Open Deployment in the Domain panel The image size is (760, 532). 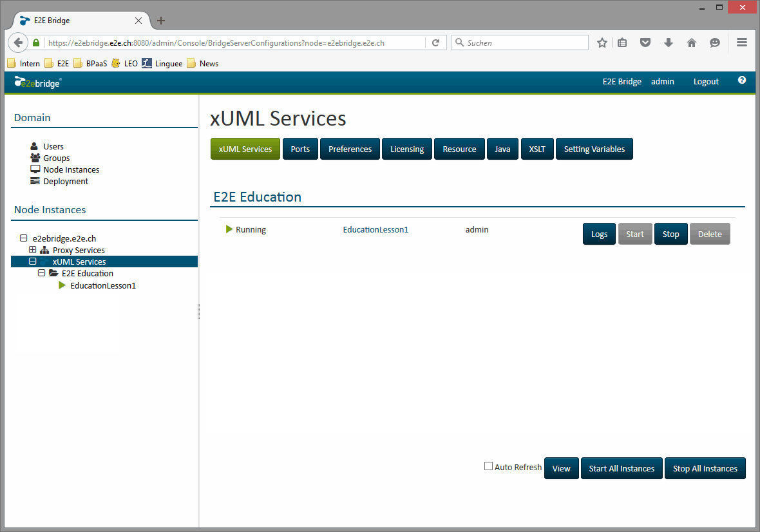pyautogui.click(x=35, y=181)
